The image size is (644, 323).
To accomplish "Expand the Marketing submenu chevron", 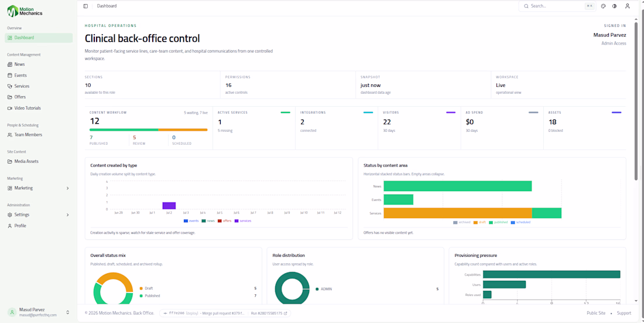I will pyautogui.click(x=68, y=188).
